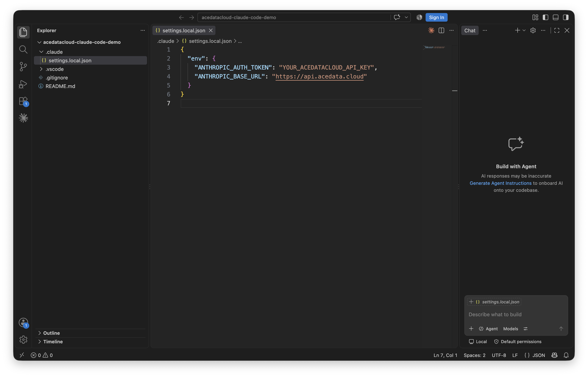
Task: Collapse the .claude folder
Action: click(90, 52)
